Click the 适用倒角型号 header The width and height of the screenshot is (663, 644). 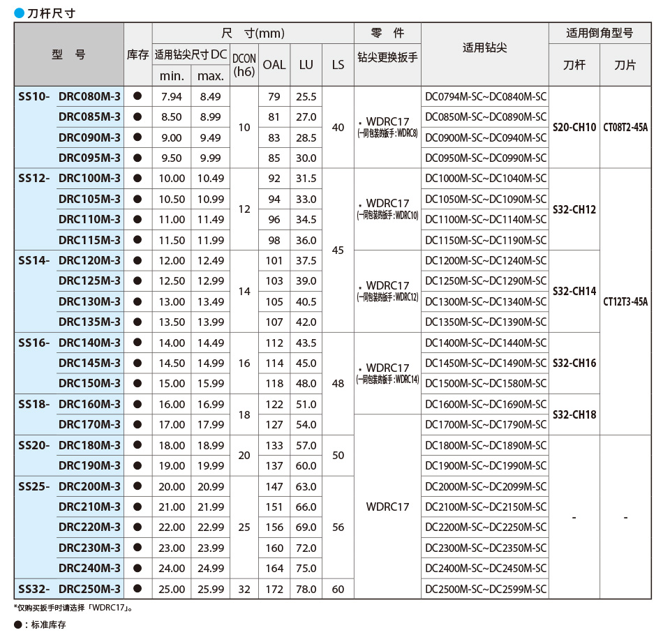pyautogui.click(x=599, y=33)
